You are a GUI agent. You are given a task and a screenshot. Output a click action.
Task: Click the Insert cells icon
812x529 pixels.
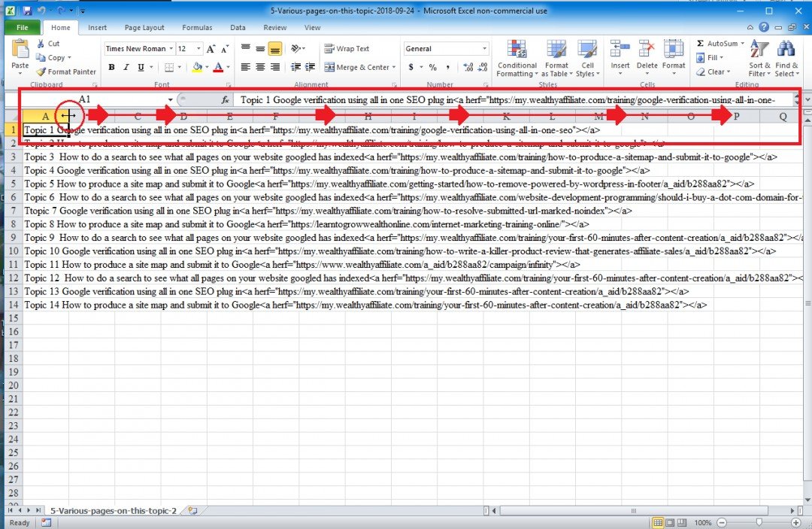click(x=620, y=49)
